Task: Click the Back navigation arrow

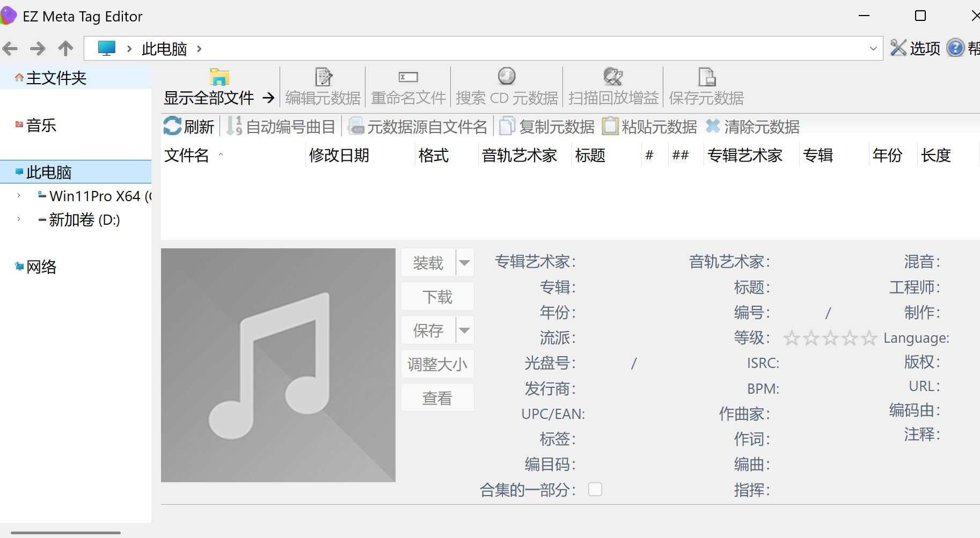Action: (10, 49)
